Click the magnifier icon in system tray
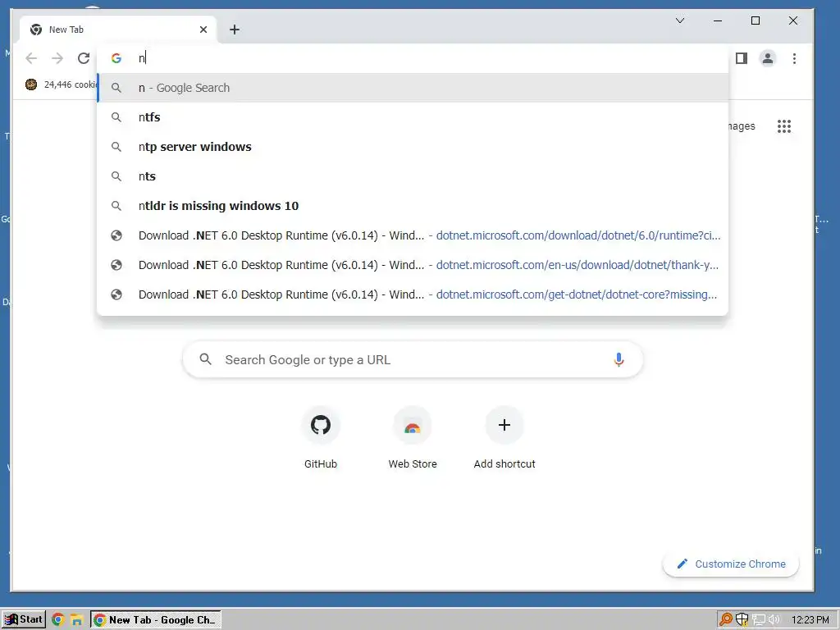This screenshot has width=840, height=630. coord(726,620)
